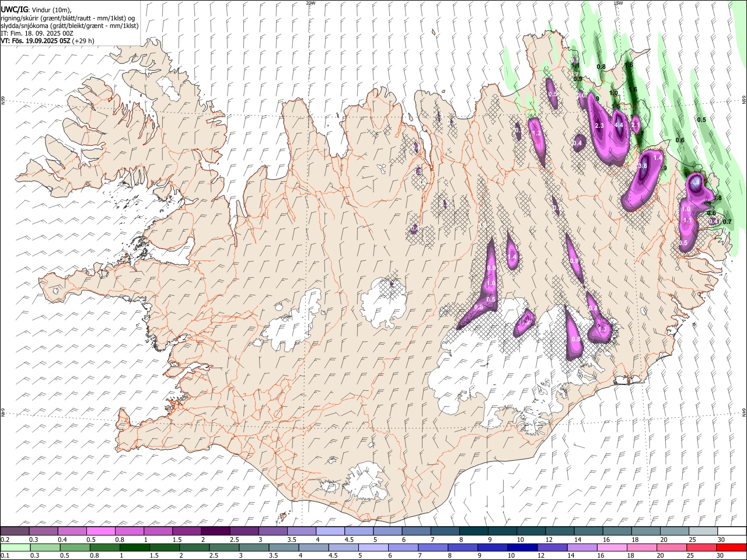747x560 pixels.
Task: Click the '2.3' precipitation value on the map
Action: (x=599, y=126)
